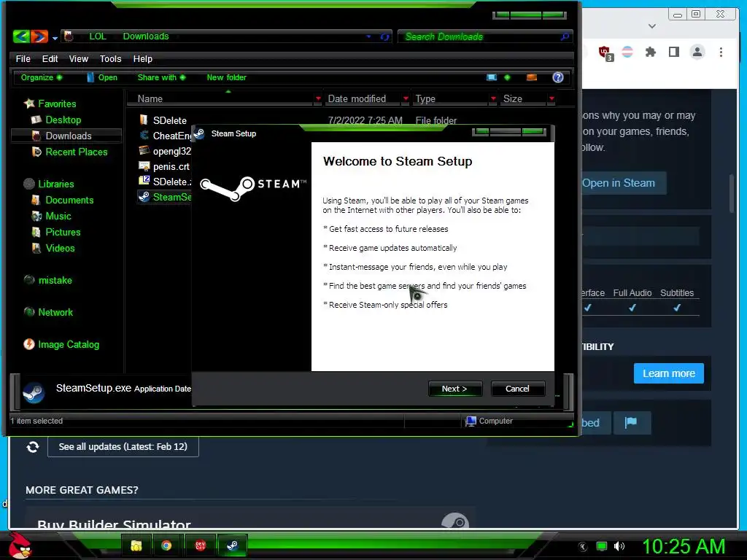Click the Steam taskbar icon
Image resolution: width=747 pixels, height=560 pixels.
tap(232, 545)
